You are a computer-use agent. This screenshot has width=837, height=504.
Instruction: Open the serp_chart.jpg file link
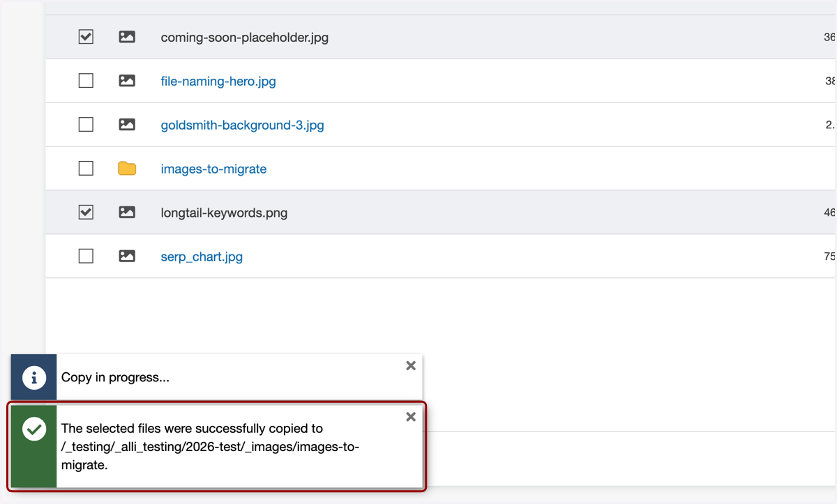(x=202, y=257)
